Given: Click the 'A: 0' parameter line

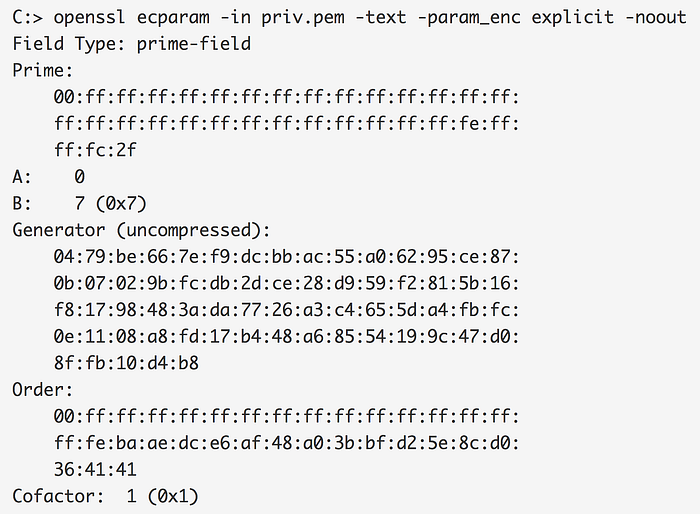Looking at the screenshot, I should [x=49, y=177].
